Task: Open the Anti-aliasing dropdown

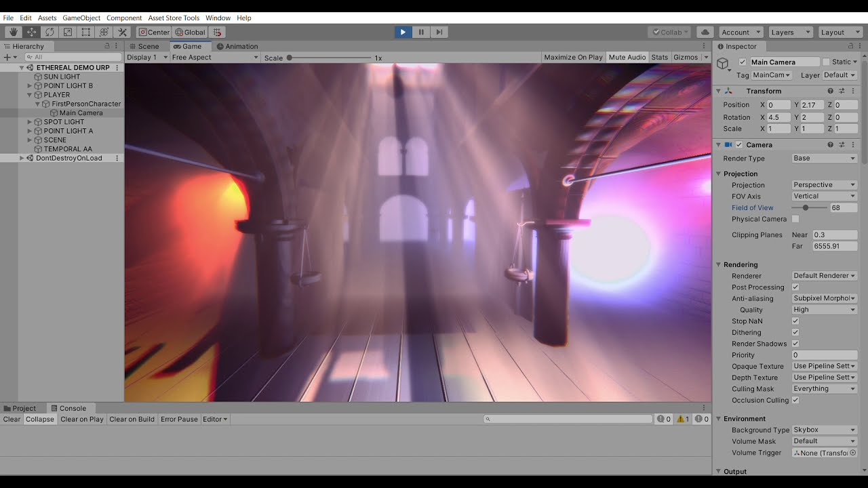Action: 825,298
